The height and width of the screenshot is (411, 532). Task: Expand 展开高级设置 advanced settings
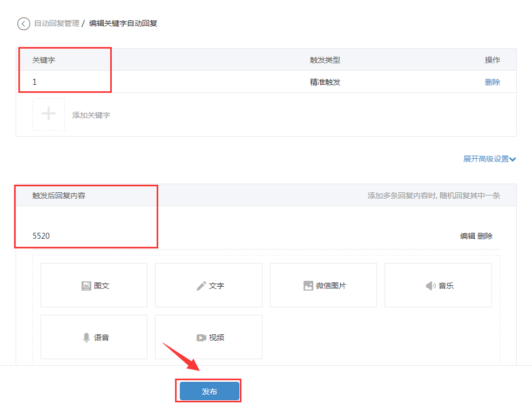(489, 159)
